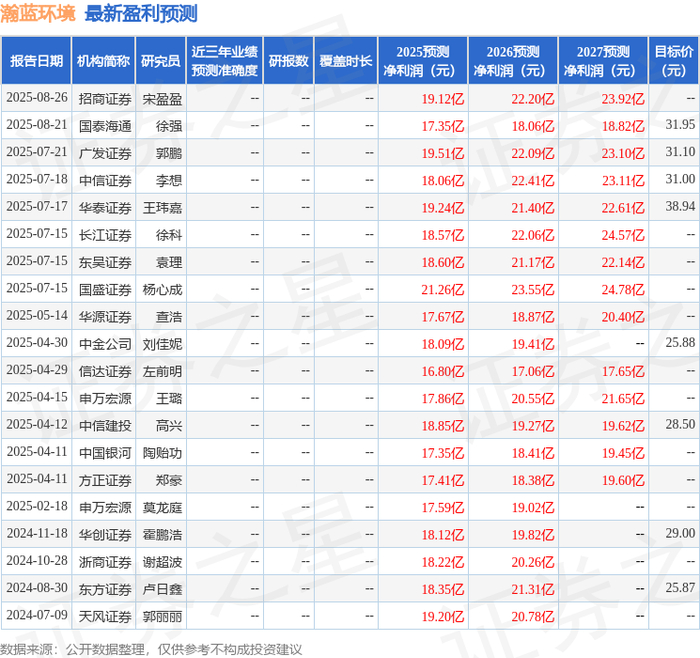The width and height of the screenshot is (700, 658).
Task: Click the 20.78亿 forecast value
Action: [x=533, y=616]
